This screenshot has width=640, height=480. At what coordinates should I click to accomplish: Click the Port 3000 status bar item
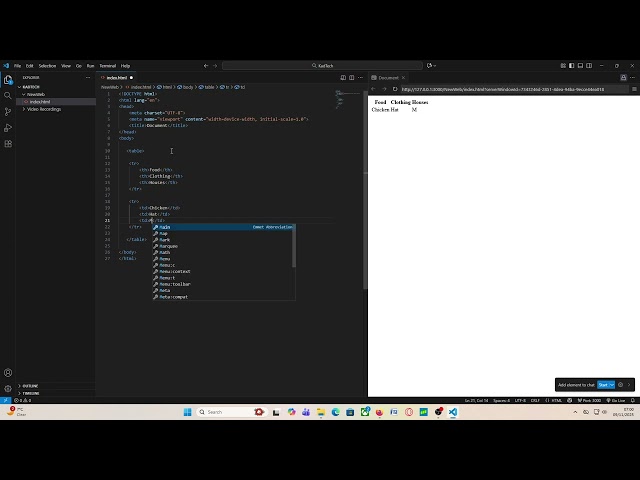(x=589, y=400)
